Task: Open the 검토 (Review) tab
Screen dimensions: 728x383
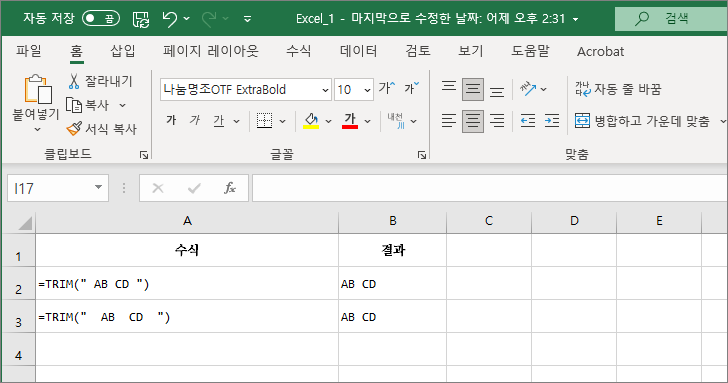Action: 418,51
